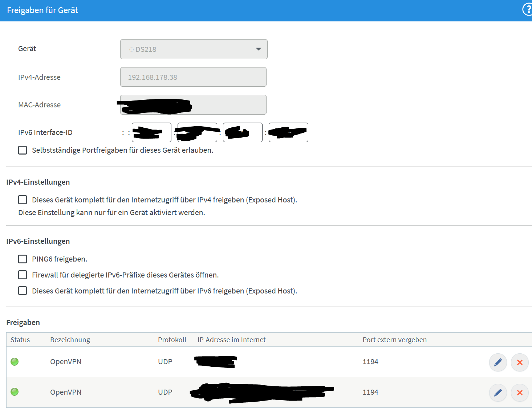This screenshot has height=415, width=532.
Task: Click the fourth IPv6 Interface-ID field
Action: point(288,132)
